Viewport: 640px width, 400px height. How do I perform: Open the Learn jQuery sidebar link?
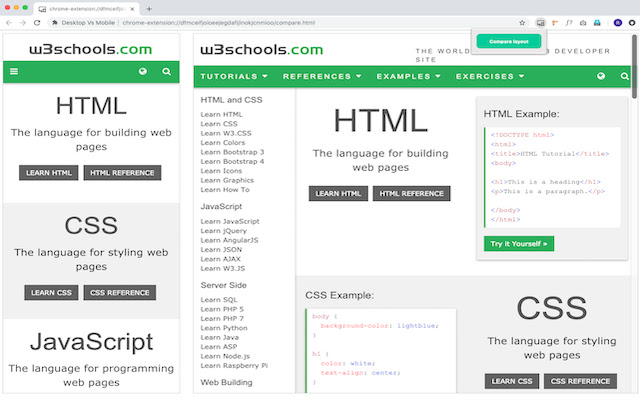click(224, 231)
